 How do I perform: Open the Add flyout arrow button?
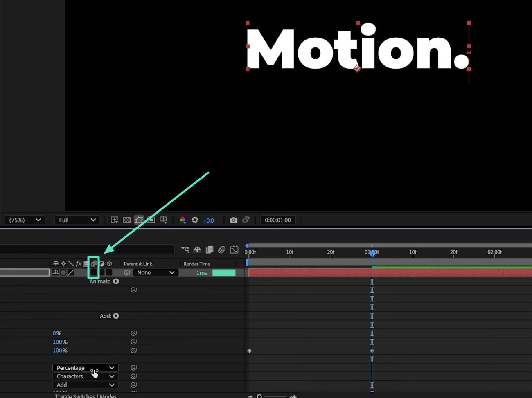[116, 316]
